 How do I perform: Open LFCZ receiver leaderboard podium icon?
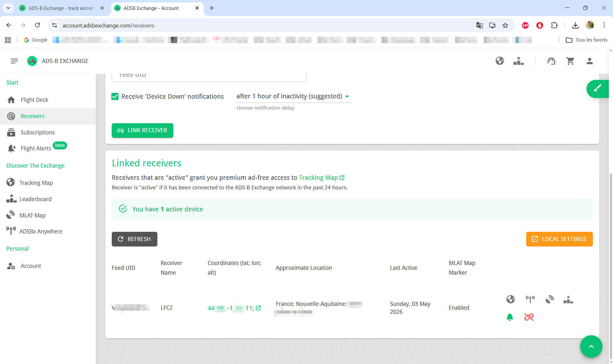(x=568, y=299)
